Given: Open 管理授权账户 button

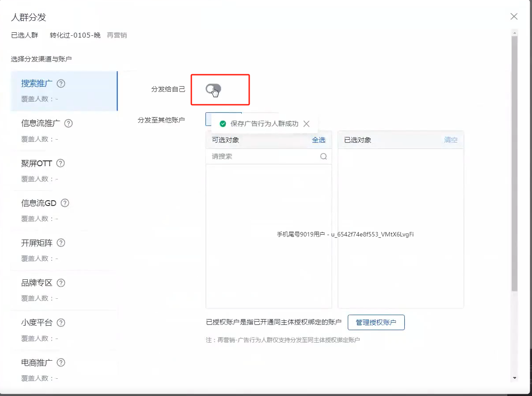Looking at the screenshot, I should tap(376, 323).
